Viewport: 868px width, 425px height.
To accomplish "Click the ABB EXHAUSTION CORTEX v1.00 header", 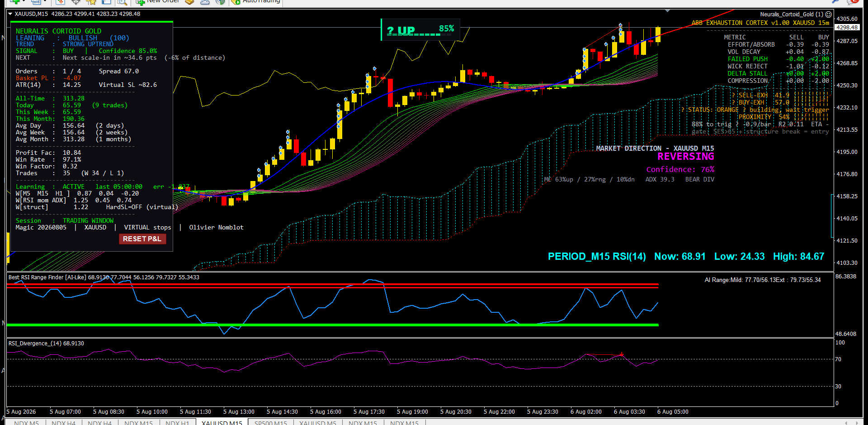I will point(760,23).
